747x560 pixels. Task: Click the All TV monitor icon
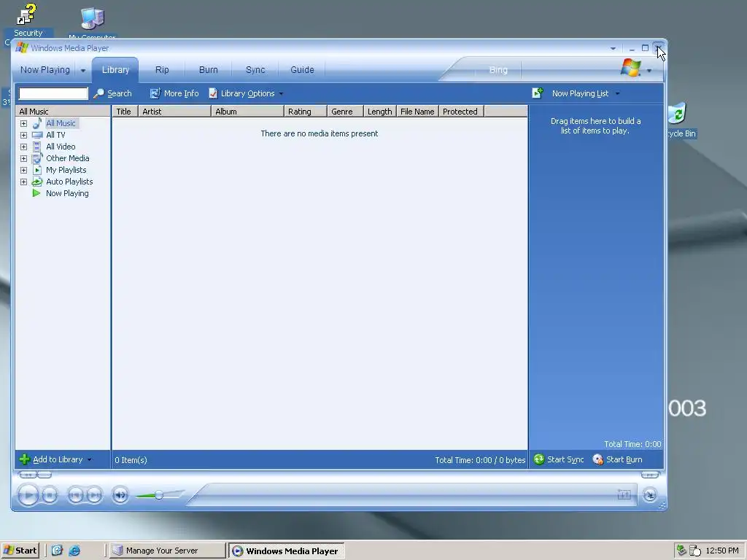[36, 135]
